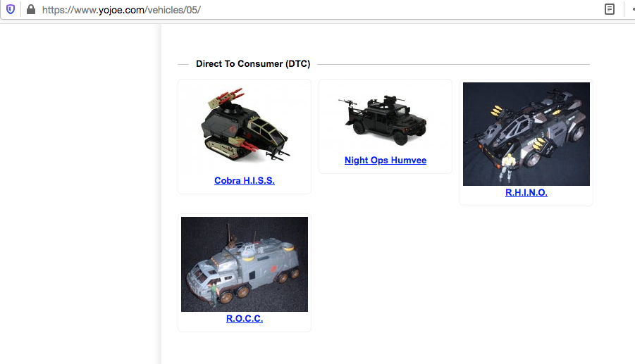Open the Cobra H.I.S.S. link
Screen dimensions: 635x364
tap(244, 180)
